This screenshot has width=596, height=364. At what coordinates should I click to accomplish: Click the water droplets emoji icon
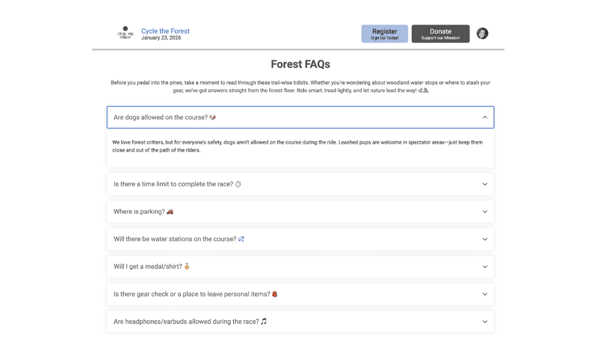coord(241,239)
